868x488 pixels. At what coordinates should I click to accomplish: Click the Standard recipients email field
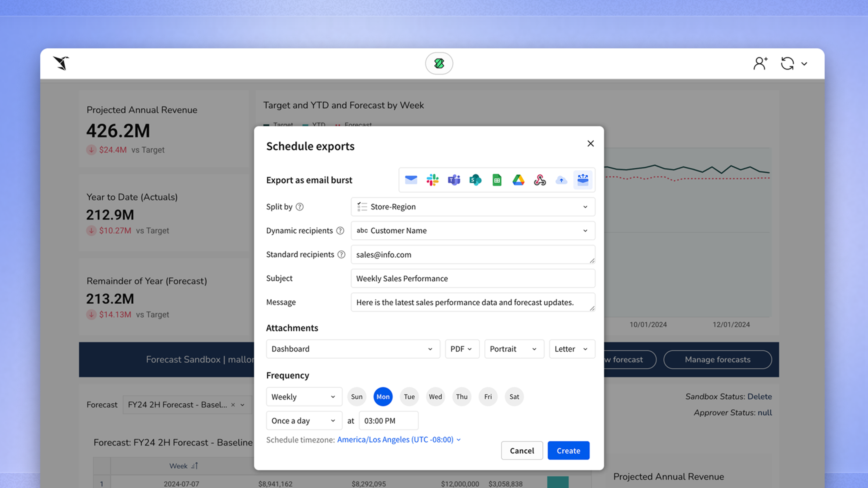pyautogui.click(x=473, y=255)
